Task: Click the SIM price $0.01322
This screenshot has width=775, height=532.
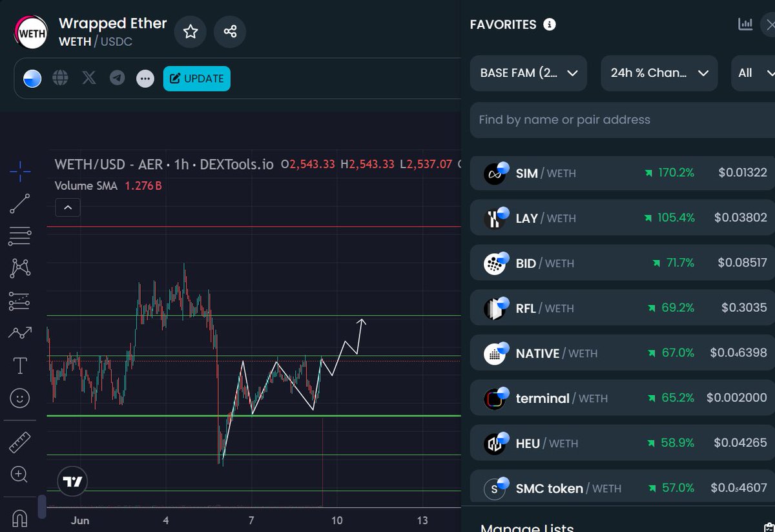Action: point(743,173)
